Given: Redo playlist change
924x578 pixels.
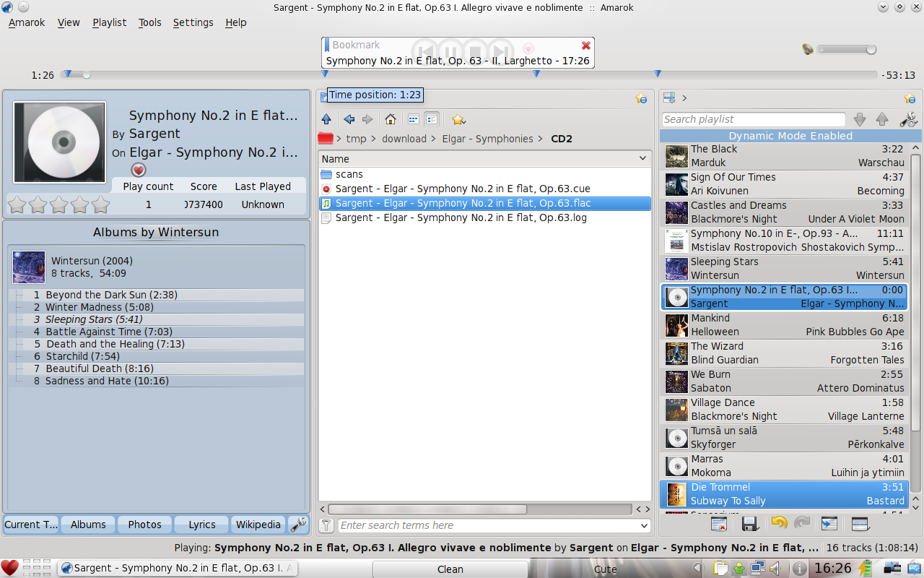Looking at the screenshot, I should tap(802, 524).
